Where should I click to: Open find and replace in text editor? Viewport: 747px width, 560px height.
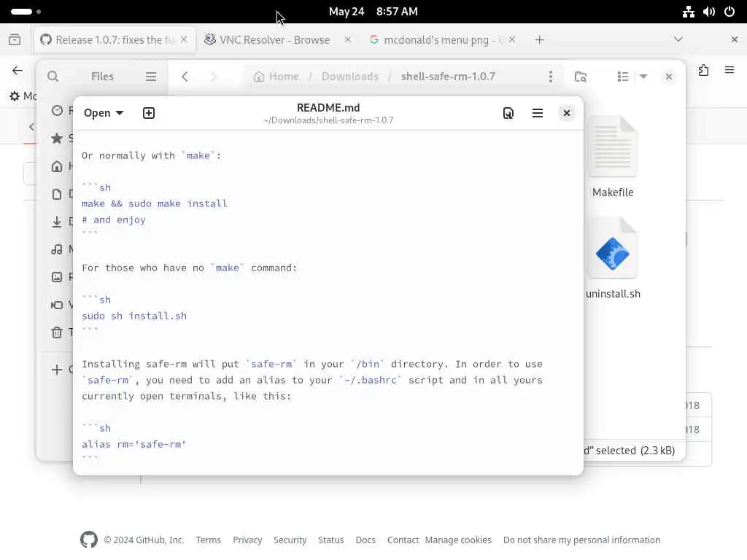(x=508, y=113)
